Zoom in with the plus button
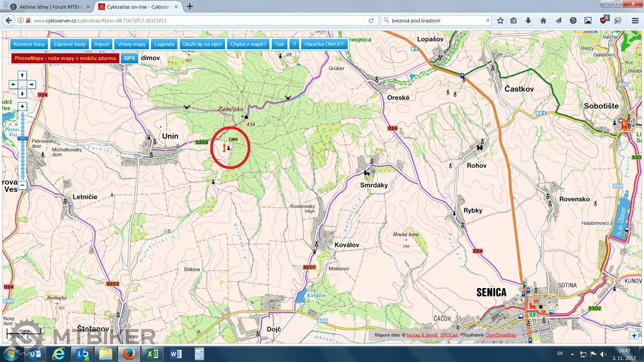 coord(22,107)
